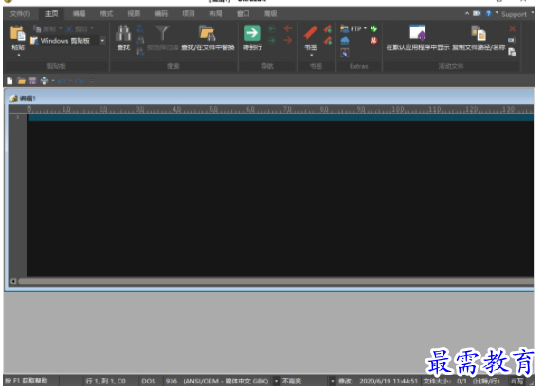
Task: Click the red X delete active file icon
Action: coord(512,28)
